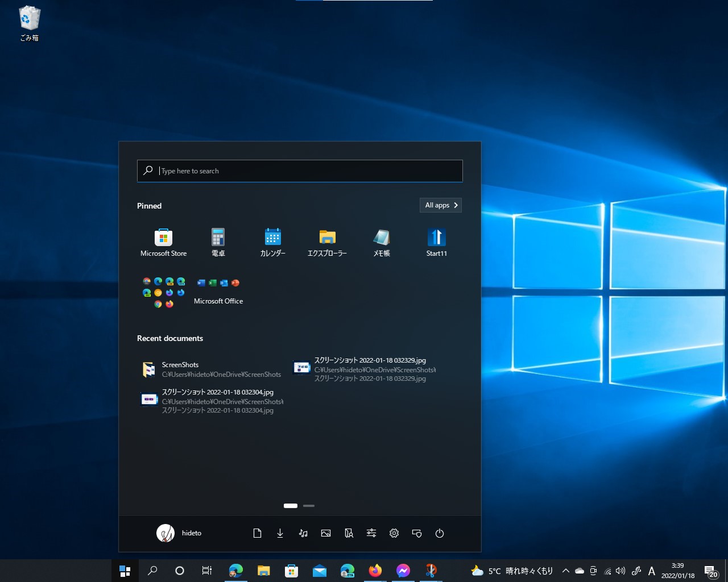Open Microsoft Store from the taskbar
The image size is (728, 582).
291,571
